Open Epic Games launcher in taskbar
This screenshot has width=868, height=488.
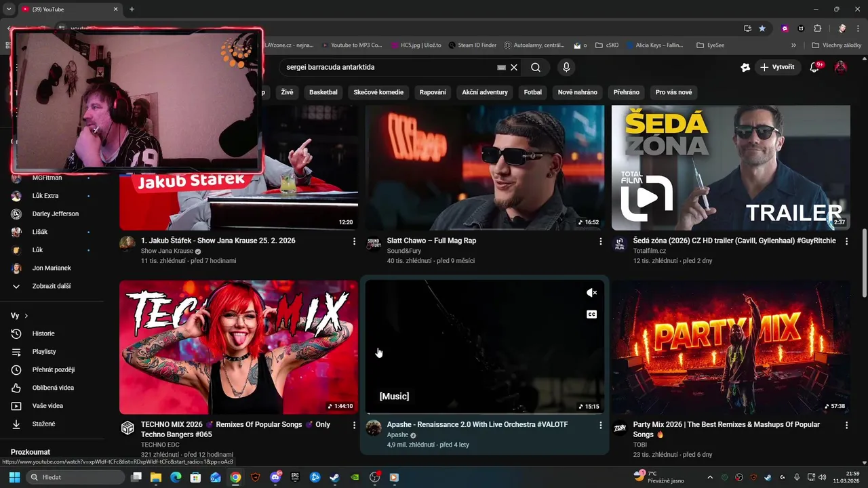click(x=295, y=477)
